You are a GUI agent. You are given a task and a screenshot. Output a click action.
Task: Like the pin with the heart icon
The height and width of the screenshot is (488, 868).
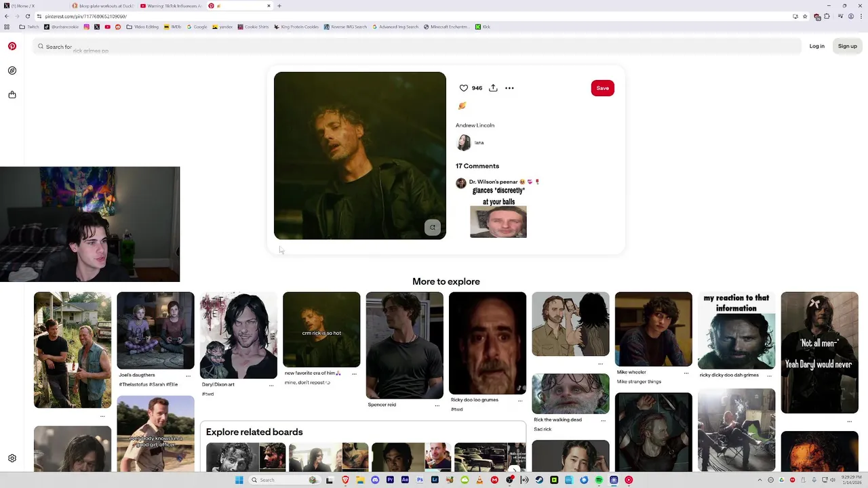pyautogui.click(x=464, y=88)
